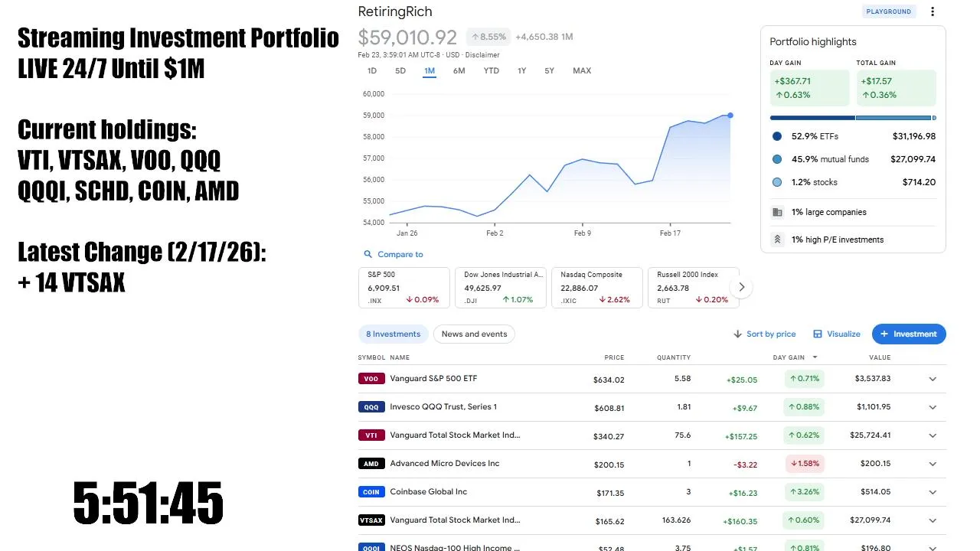Click the portfolio allocation bar
This screenshot has width=980, height=551.
(853, 118)
